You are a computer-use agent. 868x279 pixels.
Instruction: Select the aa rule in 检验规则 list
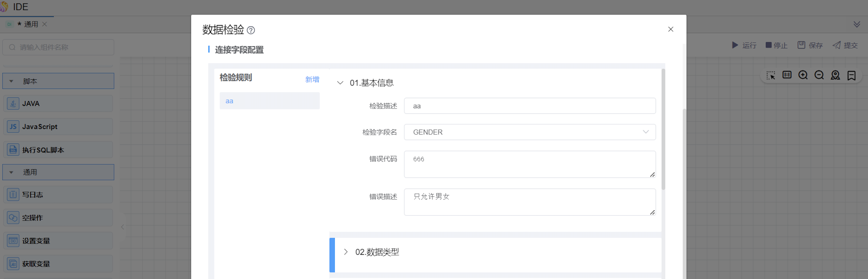(x=269, y=101)
